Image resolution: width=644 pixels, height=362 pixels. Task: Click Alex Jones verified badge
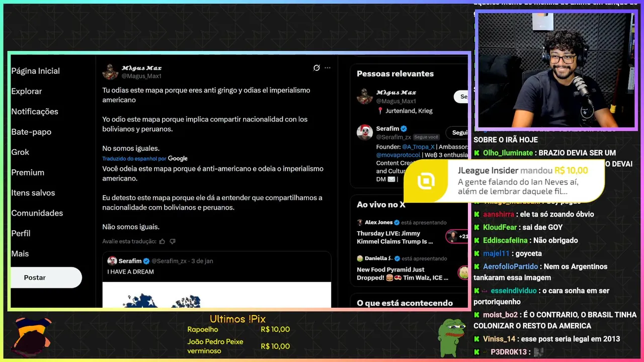point(396,222)
